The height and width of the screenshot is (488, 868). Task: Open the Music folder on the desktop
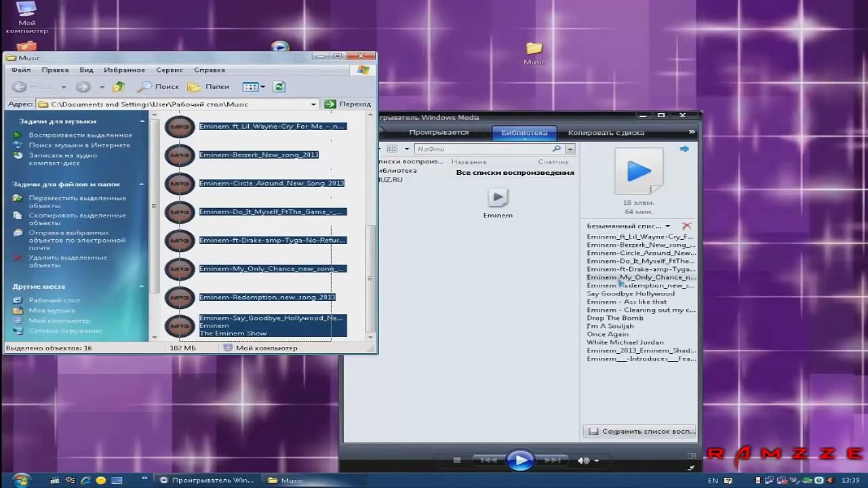point(534,54)
